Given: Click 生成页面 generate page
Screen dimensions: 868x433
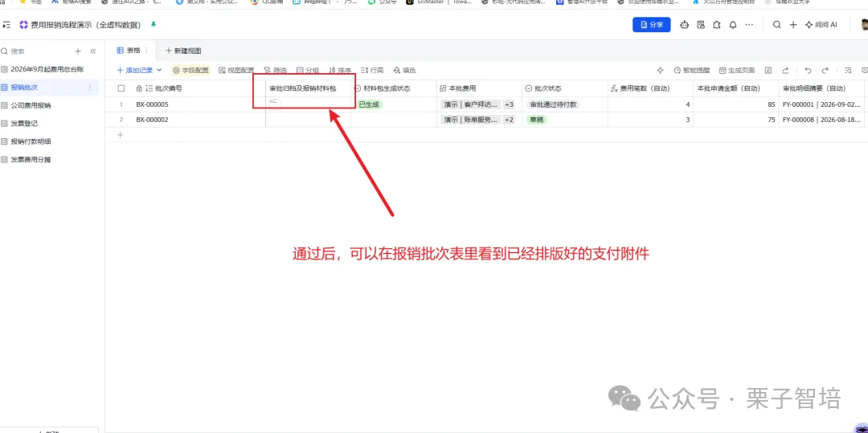Looking at the screenshot, I should coord(737,70).
